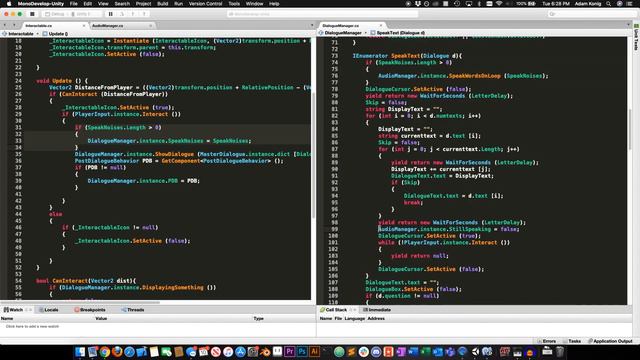
Task: Switch to the Interactable.cs tab
Action: click(x=39, y=26)
